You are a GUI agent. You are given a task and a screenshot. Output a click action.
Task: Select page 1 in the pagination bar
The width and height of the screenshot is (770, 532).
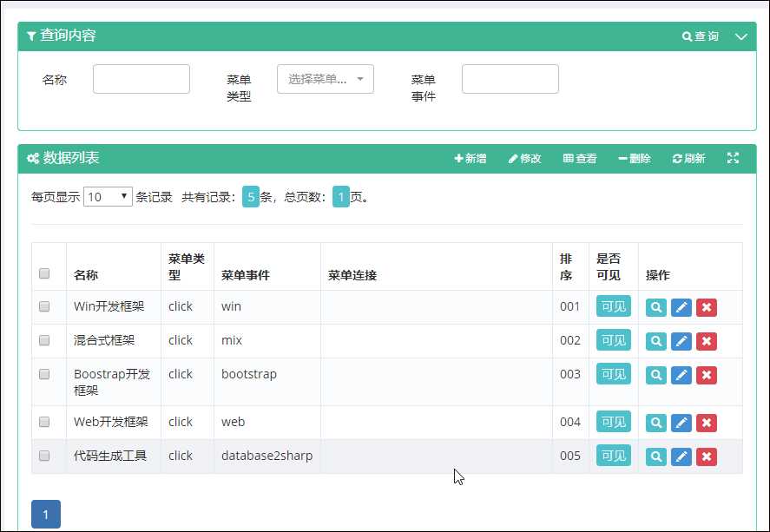pyautogui.click(x=44, y=513)
